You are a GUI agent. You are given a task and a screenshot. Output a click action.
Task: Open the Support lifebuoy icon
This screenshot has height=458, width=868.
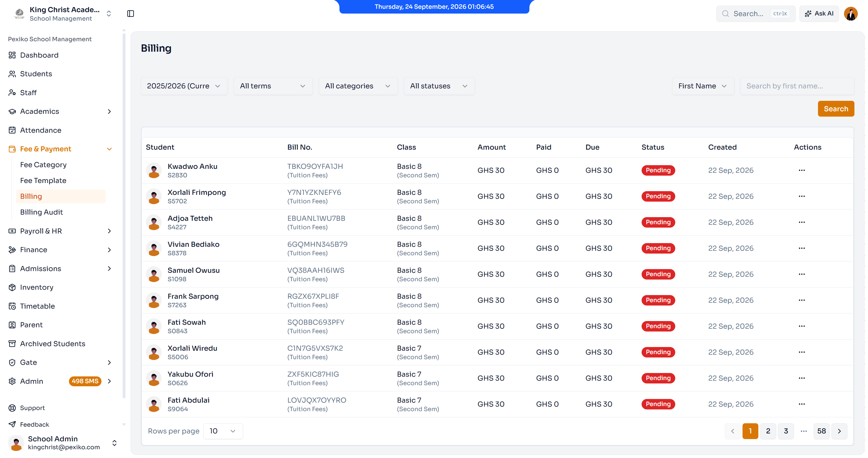coord(12,408)
